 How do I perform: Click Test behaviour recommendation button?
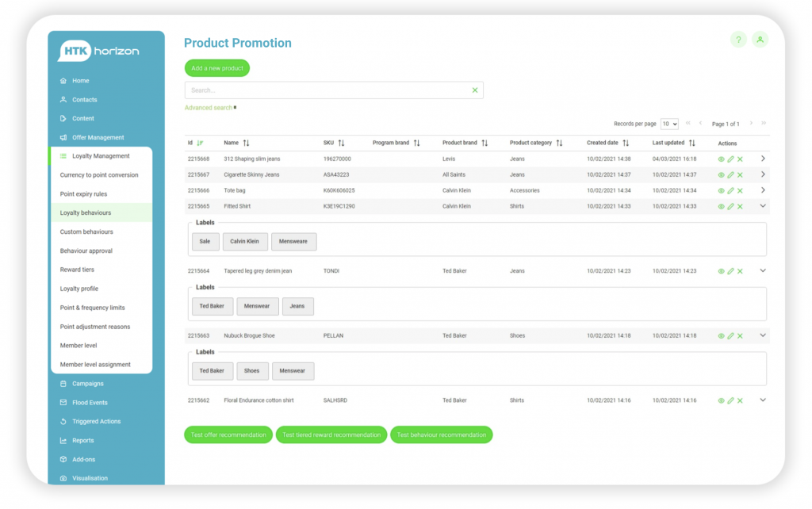pyautogui.click(x=441, y=435)
